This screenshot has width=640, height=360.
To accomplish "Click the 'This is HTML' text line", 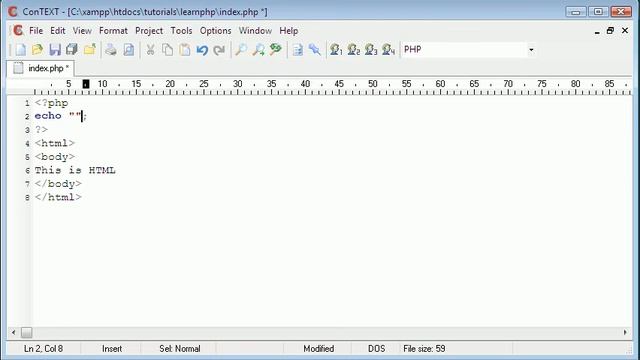I will (75, 170).
